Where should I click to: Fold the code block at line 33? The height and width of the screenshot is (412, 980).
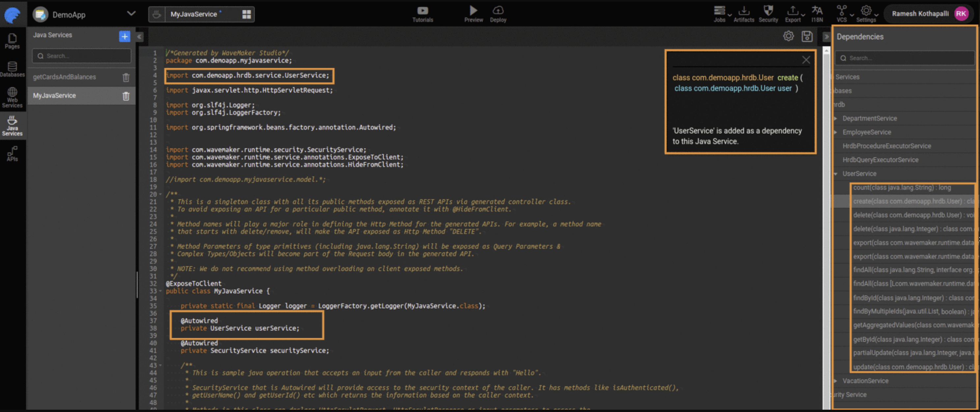[x=161, y=291]
